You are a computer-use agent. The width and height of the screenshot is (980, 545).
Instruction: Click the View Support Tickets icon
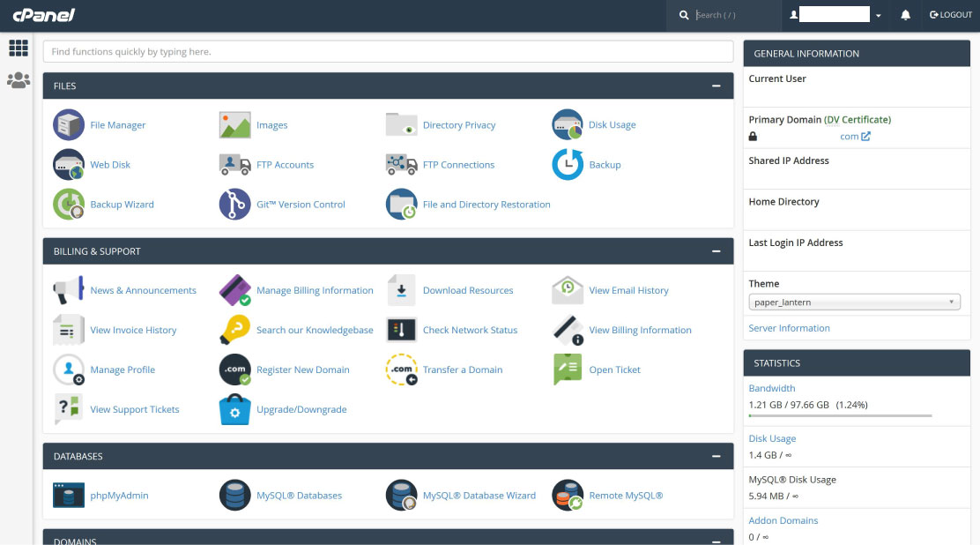coord(69,409)
